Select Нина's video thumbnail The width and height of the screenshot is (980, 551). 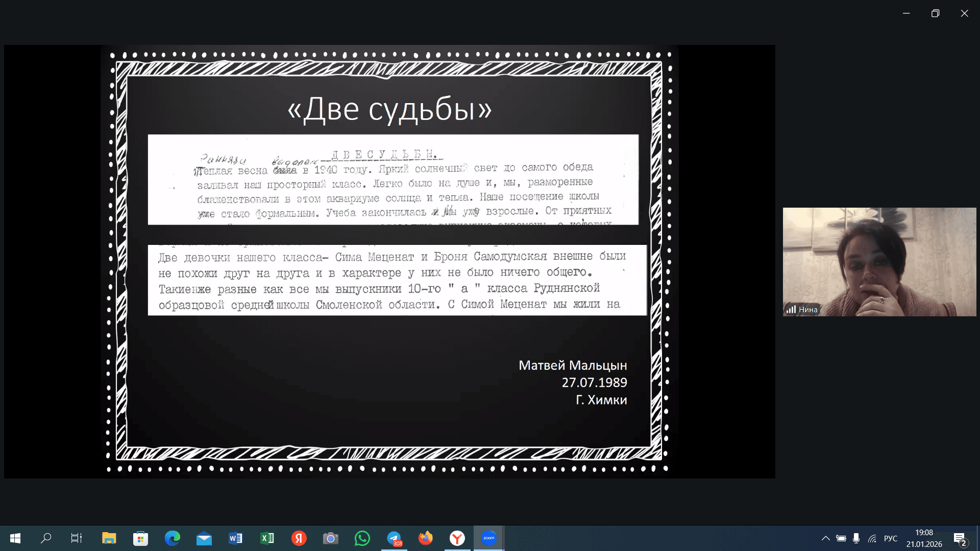coord(879,262)
